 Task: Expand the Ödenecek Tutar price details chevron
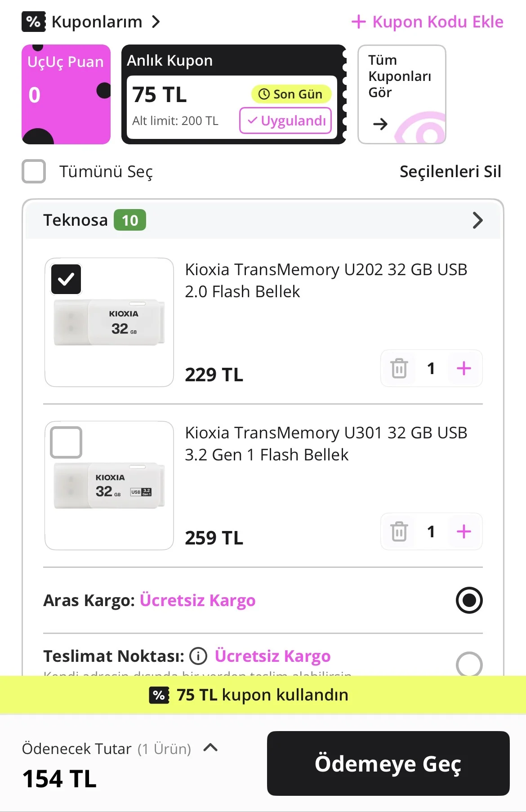pyautogui.click(x=210, y=748)
